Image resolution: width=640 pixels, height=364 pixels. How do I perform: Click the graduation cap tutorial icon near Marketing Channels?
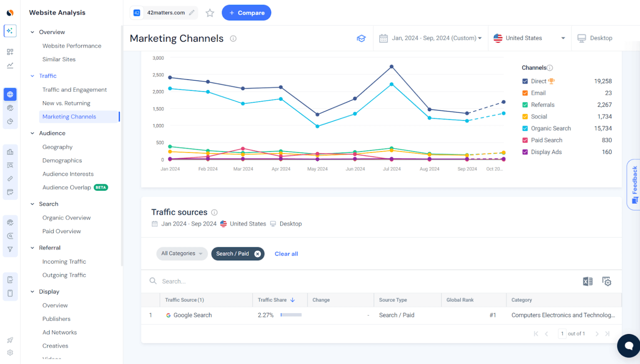tap(361, 38)
